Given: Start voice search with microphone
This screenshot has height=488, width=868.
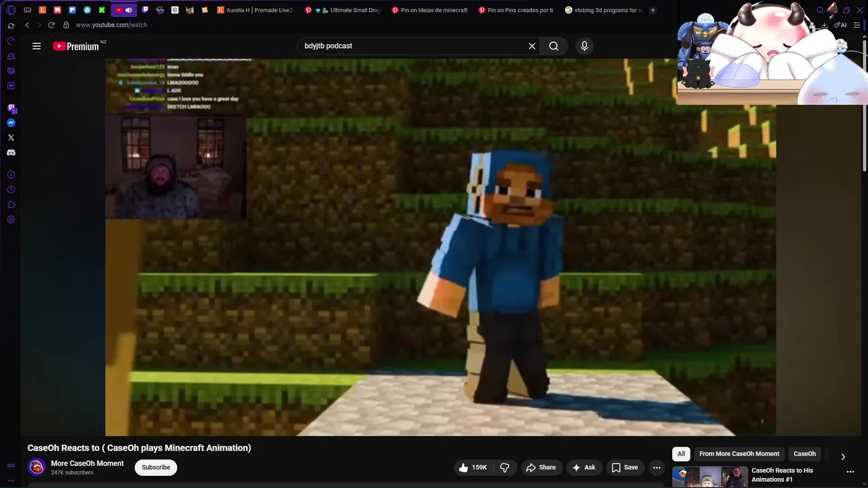Looking at the screenshot, I should click(x=585, y=46).
